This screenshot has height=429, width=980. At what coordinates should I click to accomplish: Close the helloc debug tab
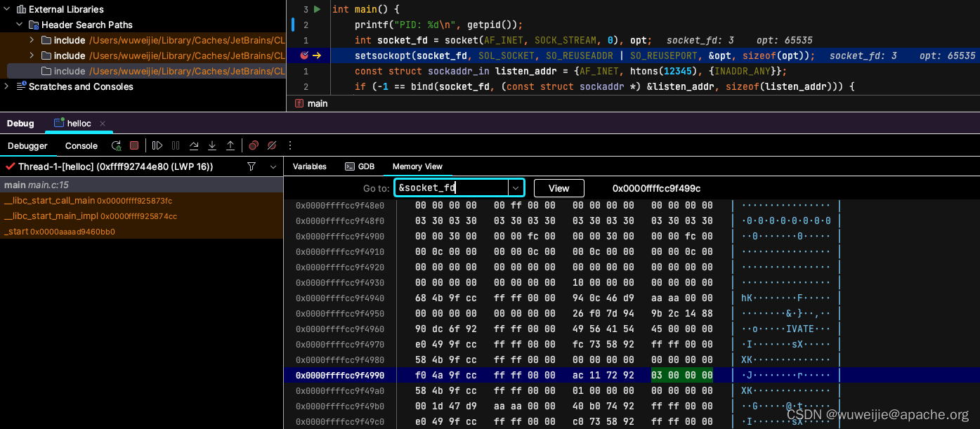(x=103, y=123)
